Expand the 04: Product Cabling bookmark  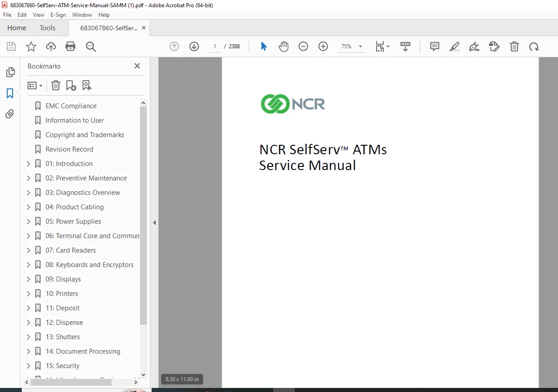pyautogui.click(x=28, y=207)
